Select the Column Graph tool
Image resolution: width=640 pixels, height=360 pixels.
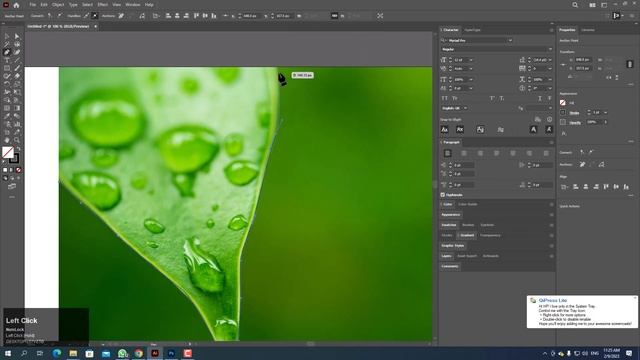click(x=17, y=124)
